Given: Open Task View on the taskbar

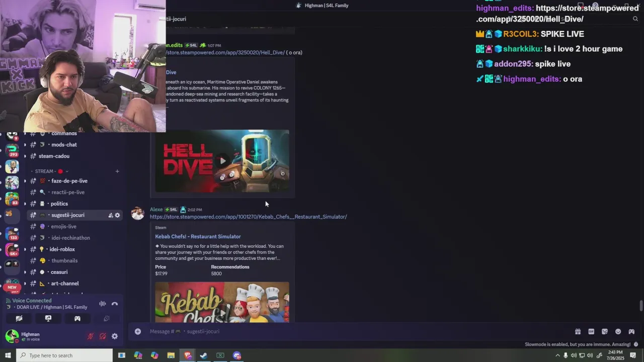Looking at the screenshot, I should 122,355.
